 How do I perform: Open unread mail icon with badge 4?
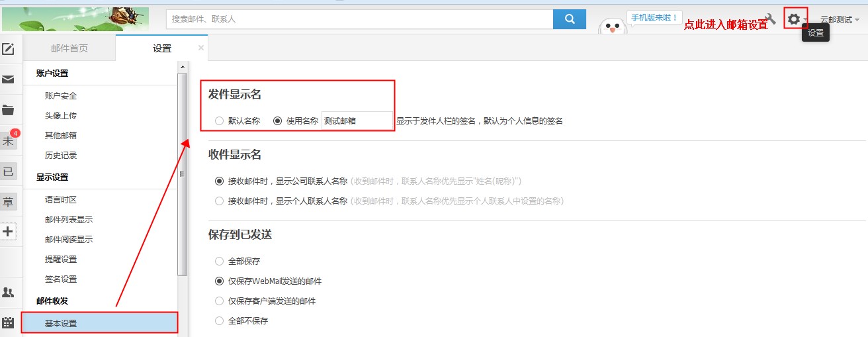click(9, 140)
